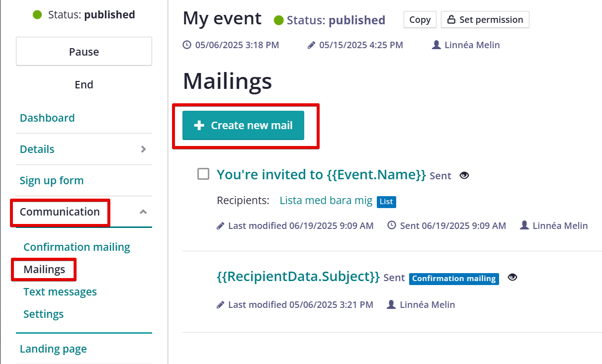Open the Landing page section
Viewport: 602px width, 364px height.
53,349
